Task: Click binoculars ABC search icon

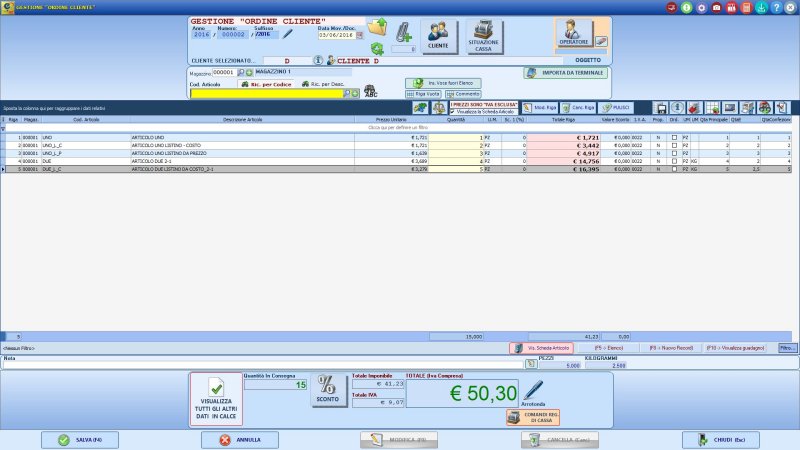Action: (x=370, y=92)
